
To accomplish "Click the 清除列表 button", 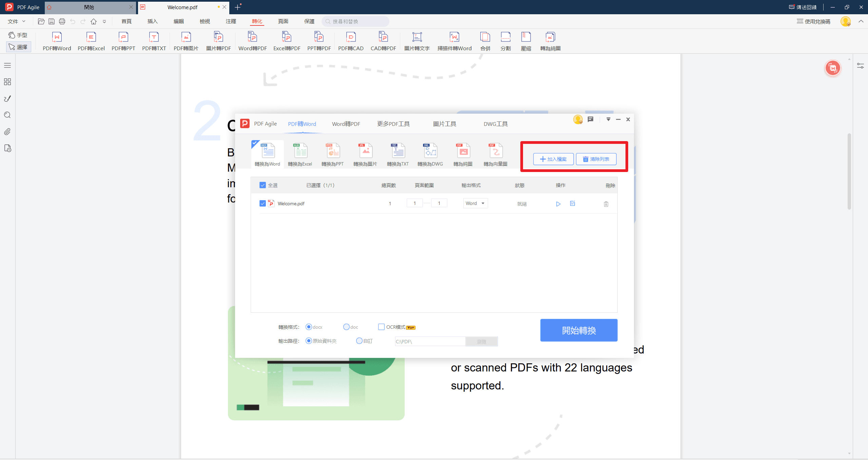I will point(596,159).
